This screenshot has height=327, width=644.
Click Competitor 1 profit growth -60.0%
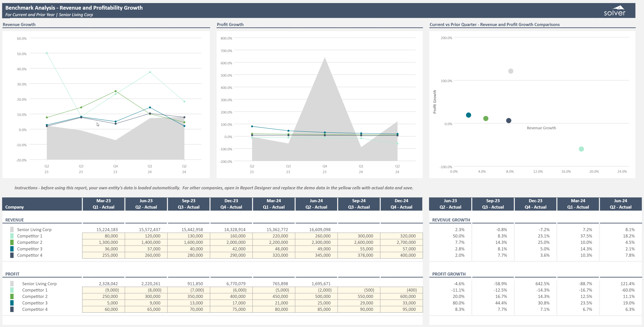point(628,290)
